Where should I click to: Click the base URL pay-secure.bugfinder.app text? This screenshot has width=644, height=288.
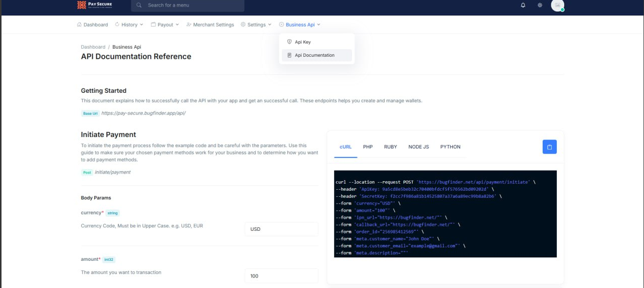tap(143, 113)
